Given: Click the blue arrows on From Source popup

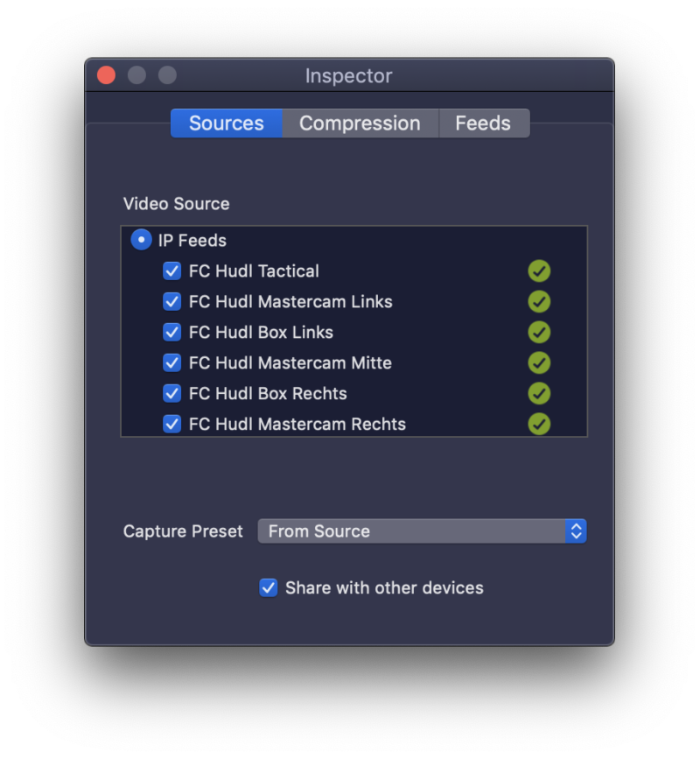Looking at the screenshot, I should coord(576,531).
